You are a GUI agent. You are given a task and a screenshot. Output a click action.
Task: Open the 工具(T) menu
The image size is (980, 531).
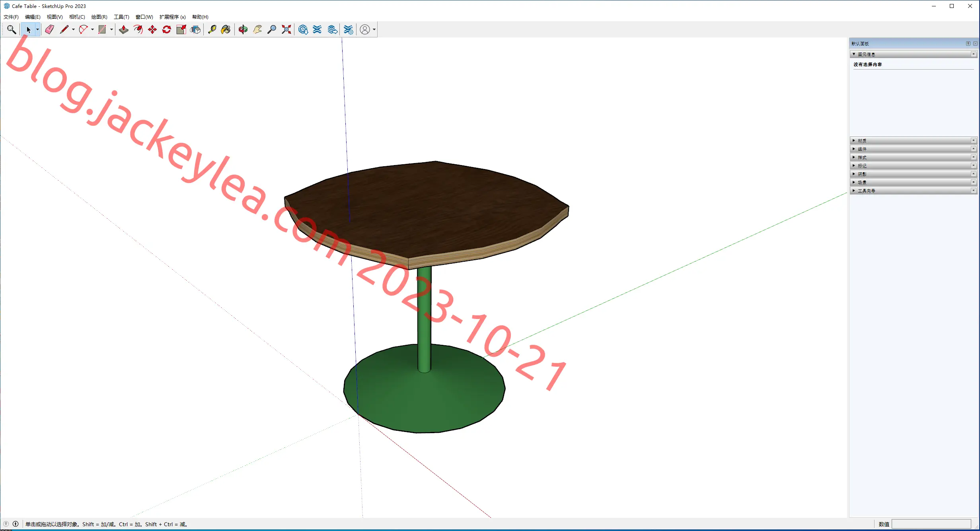click(x=121, y=17)
